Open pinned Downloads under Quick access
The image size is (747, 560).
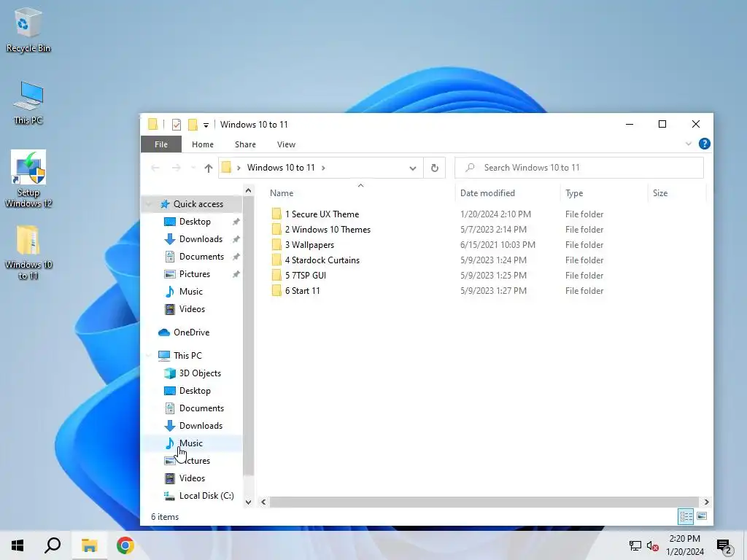[x=201, y=239]
